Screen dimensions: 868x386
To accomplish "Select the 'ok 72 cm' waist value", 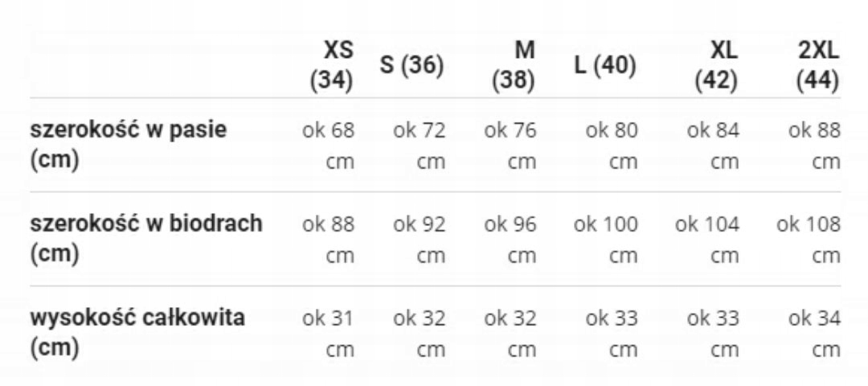I will click(420, 145).
